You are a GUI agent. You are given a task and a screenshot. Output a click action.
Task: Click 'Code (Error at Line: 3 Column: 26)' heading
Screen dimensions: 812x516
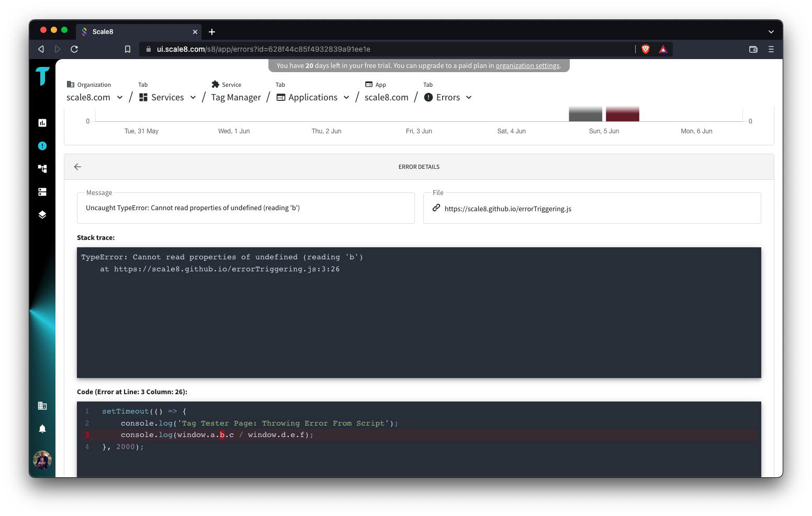(132, 392)
